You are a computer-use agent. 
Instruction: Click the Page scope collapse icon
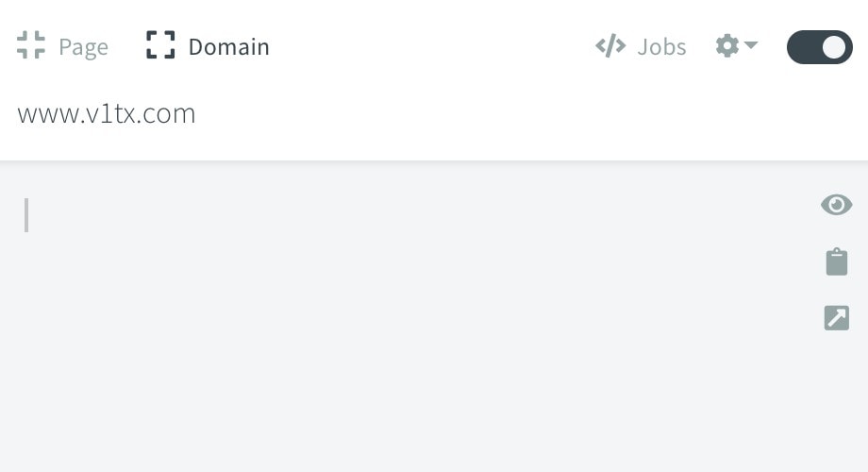31,45
